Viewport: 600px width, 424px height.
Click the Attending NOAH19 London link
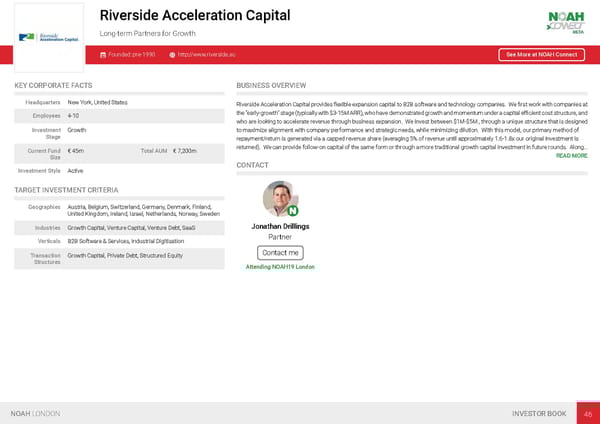click(280, 267)
